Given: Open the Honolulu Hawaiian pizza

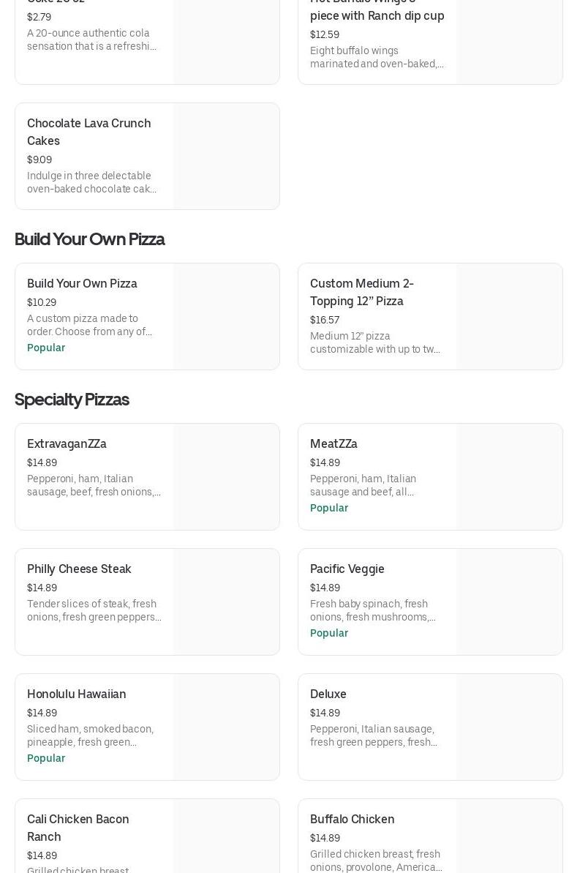Looking at the screenshot, I should pyautogui.click(x=76, y=694).
